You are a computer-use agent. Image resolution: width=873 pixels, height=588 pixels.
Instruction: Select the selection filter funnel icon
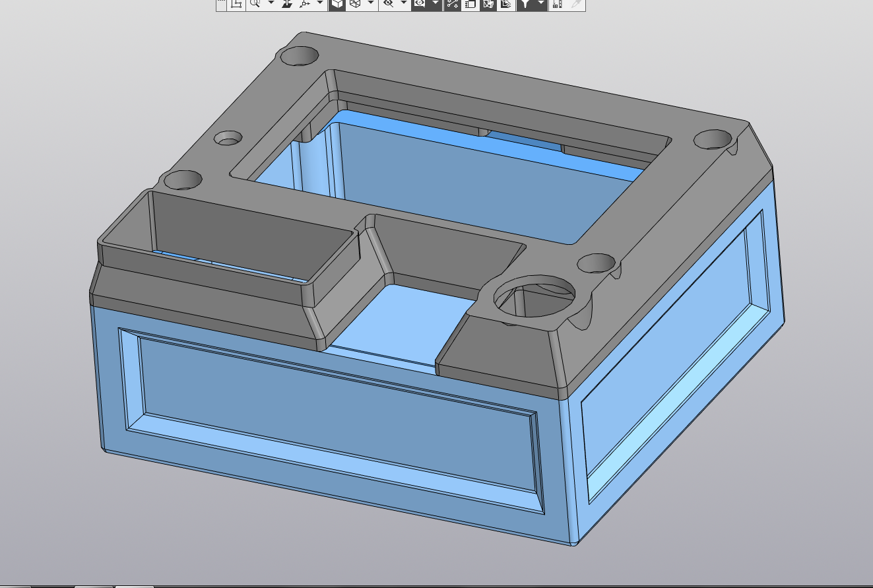click(x=525, y=4)
